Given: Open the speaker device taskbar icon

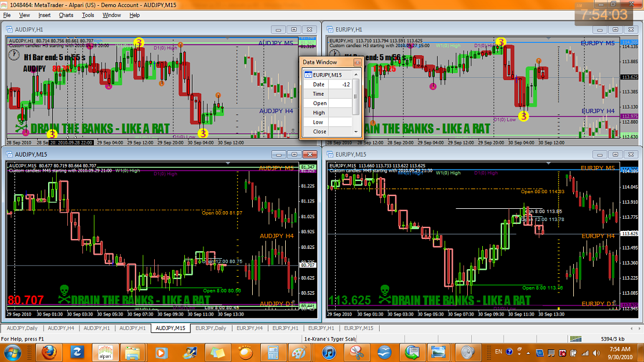Looking at the screenshot, I should click(x=468, y=353).
